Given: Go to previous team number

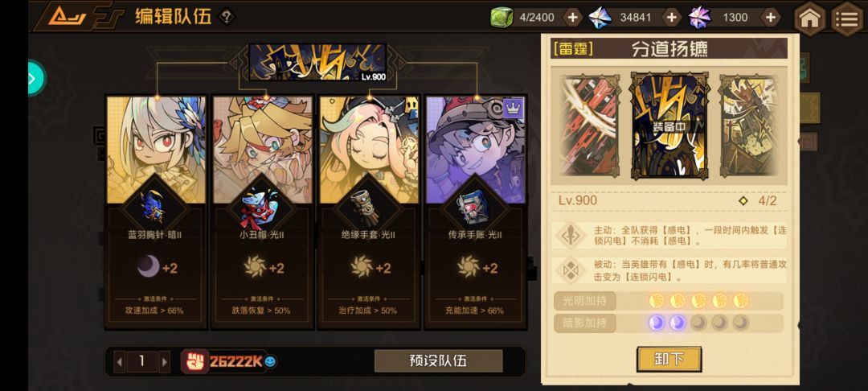Looking at the screenshot, I should click(x=119, y=362).
